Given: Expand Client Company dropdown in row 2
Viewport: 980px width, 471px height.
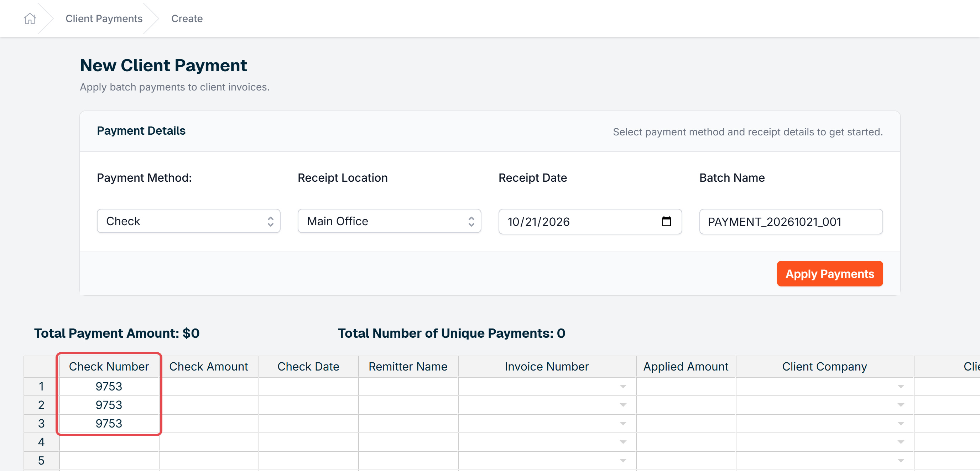Looking at the screenshot, I should (x=901, y=405).
